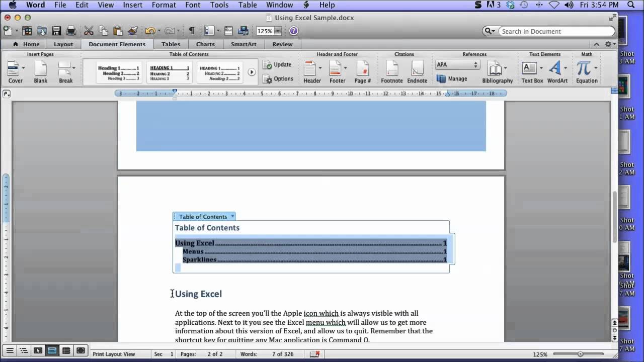Open the Toolbox icon
The height and width of the screenshot is (362, 644).
(x=228, y=31)
